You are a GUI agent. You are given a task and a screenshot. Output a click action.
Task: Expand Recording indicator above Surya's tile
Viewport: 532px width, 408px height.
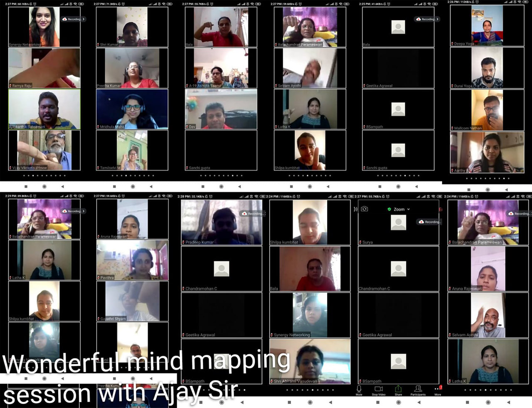click(x=430, y=222)
